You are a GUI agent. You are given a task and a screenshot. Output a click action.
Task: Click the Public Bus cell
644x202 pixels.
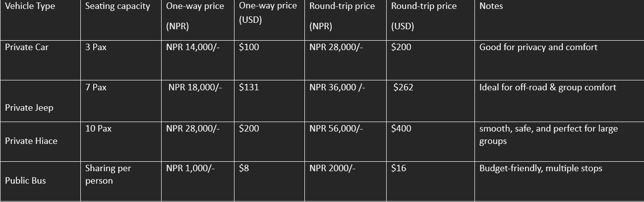pos(25,181)
